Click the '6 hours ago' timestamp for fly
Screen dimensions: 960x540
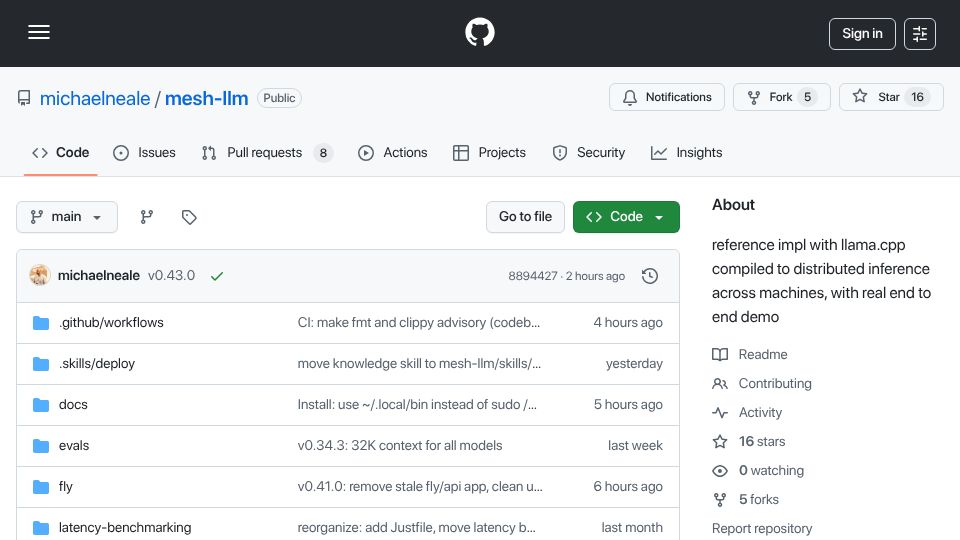pyautogui.click(x=628, y=487)
